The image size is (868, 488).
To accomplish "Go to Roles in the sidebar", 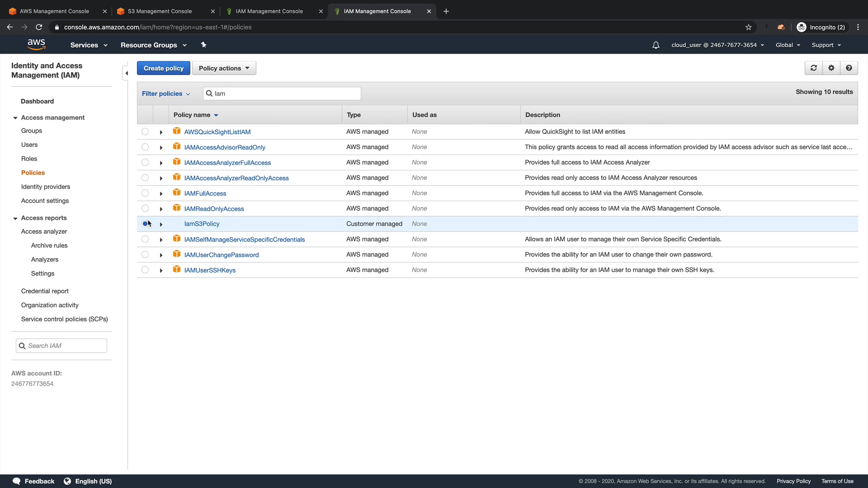I will [29, 159].
